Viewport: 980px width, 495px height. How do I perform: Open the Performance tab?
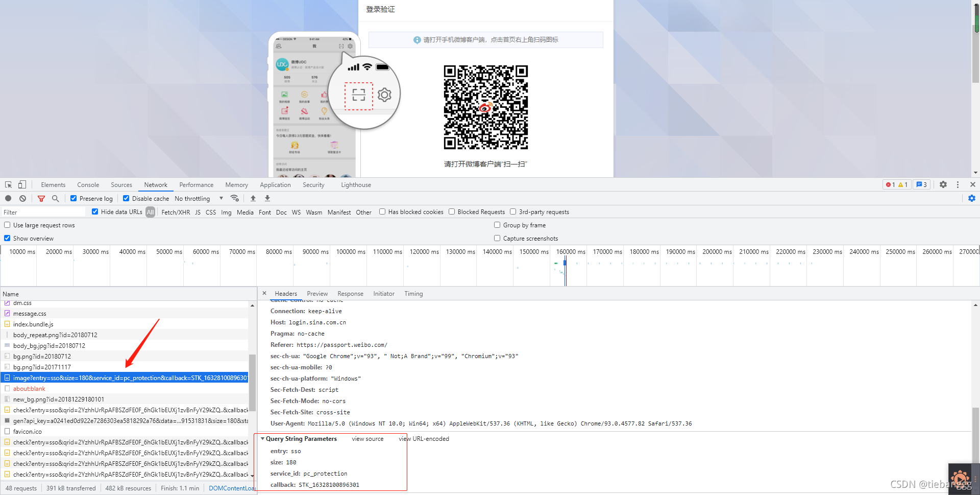pyautogui.click(x=197, y=185)
